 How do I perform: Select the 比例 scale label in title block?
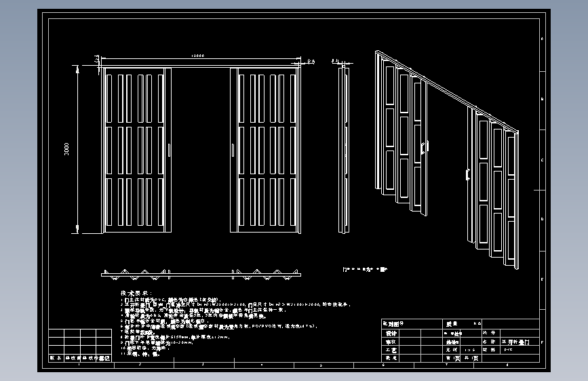(452, 350)
